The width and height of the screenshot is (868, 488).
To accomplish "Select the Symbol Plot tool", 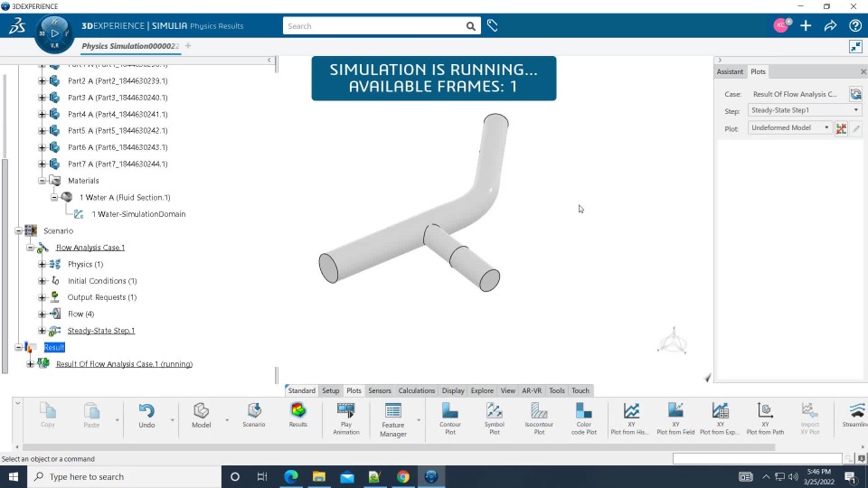I will click(x=495, y=418).
